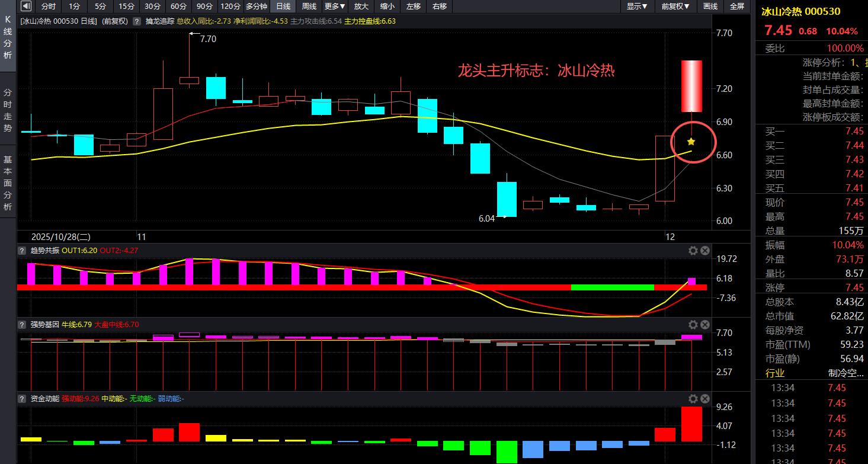Click the 趋势共振 indicator name
The width and height of the screenshot is (868, 464).
coord(45,251)
